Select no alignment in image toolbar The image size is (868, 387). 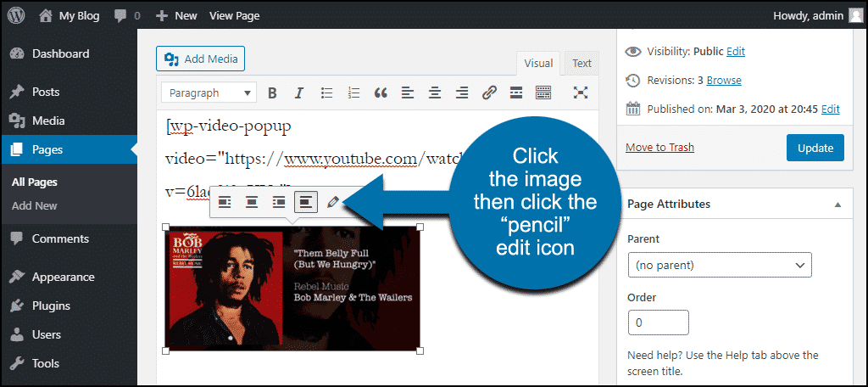pyautogui.click(x=306, y=203)
